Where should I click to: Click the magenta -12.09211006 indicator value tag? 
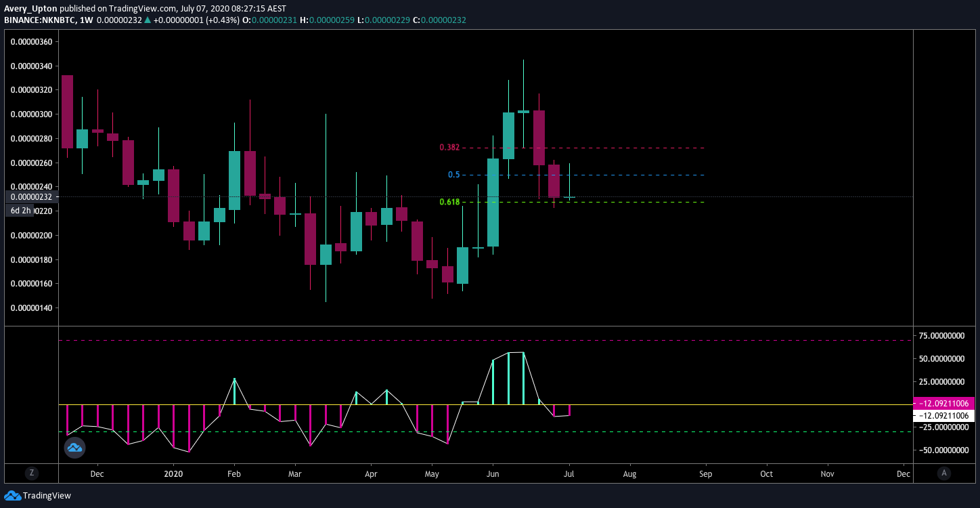click(944, 403)
